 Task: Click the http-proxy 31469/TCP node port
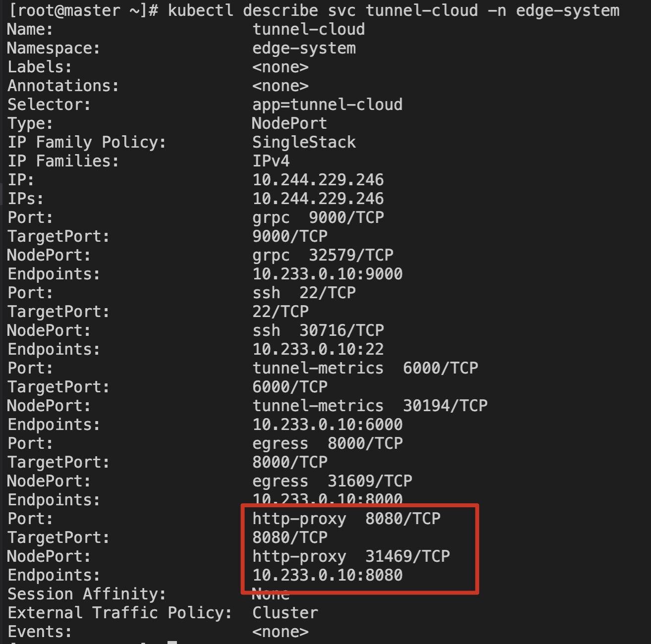[351, 556]
